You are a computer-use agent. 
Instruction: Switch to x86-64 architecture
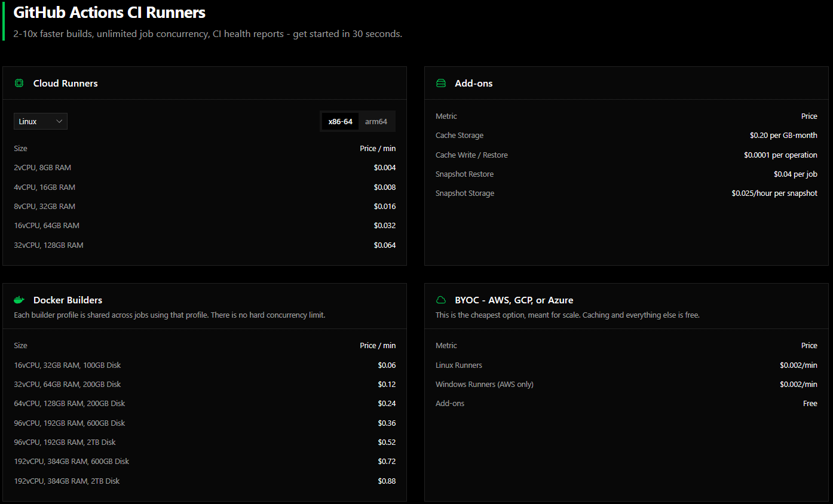coord(341,121)
